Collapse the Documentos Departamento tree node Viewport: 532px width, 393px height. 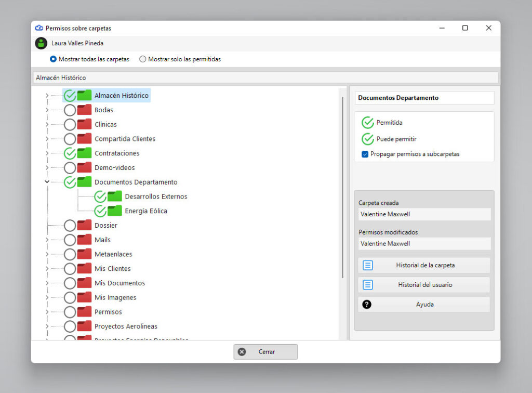tap(47, 182)
